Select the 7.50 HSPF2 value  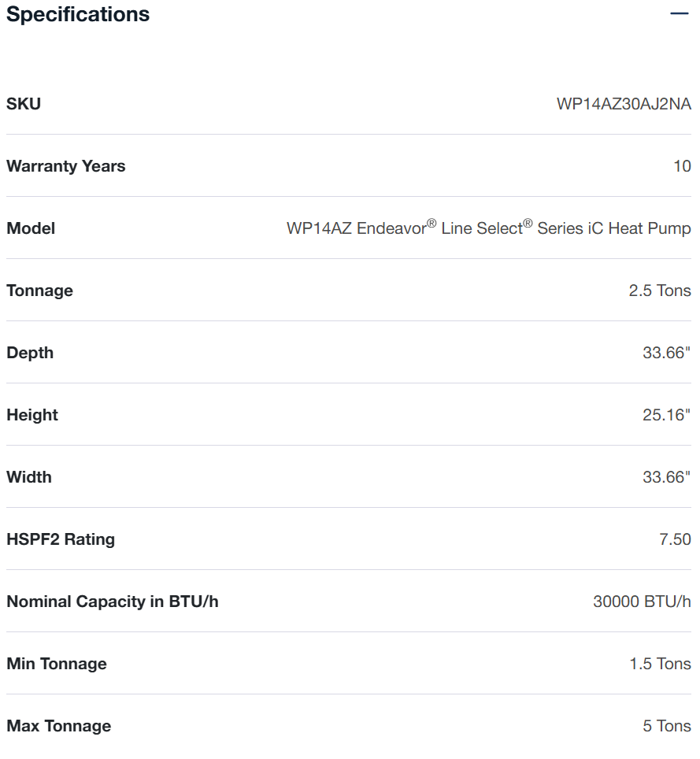[675, 539]
